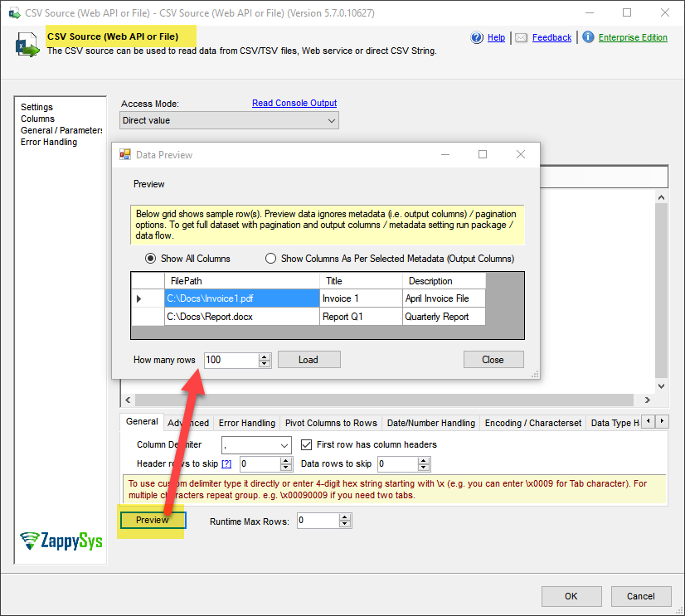Image resolution: width=685 pixels, height=616 pixels.
Task: Toggle First row has column headers checkbox
Action: point(307,444)
